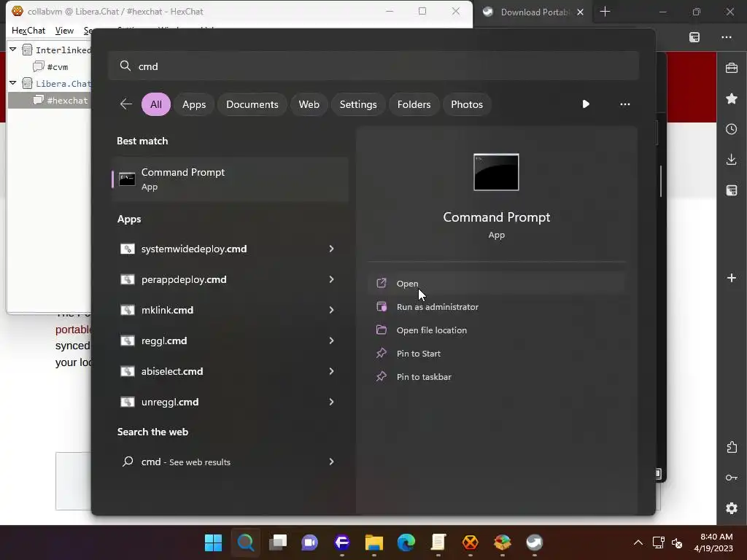Expand the perappdeploy.cmd result chevron
Screen dimensions: 747x560
click(x=331, y=279)
